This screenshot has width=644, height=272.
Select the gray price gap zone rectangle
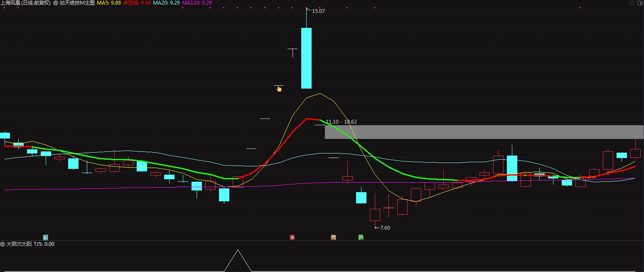click(484, 132)
